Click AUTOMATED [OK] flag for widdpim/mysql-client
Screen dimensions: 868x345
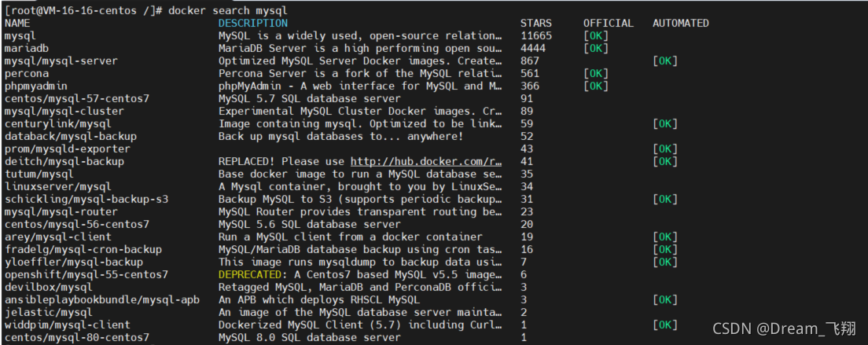click(665, 325)
